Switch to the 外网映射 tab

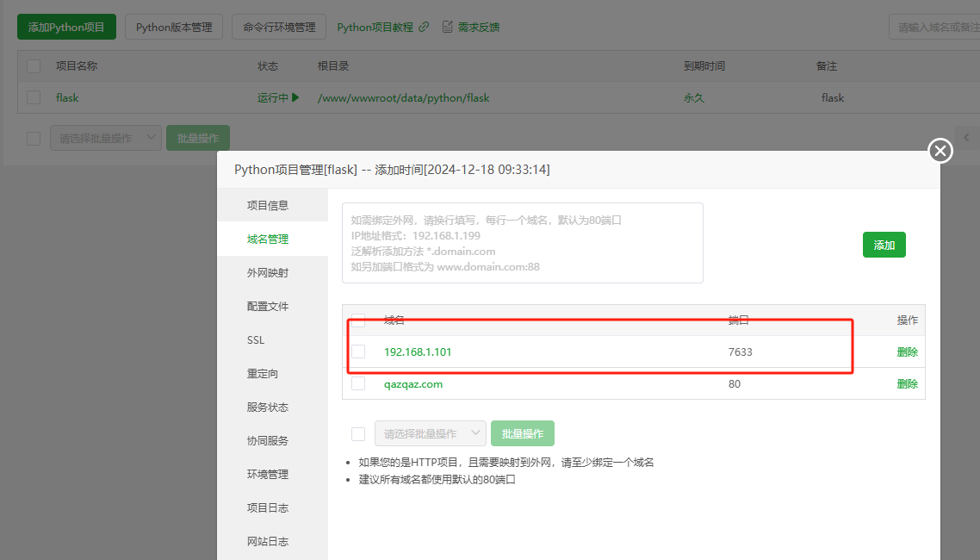272,272
